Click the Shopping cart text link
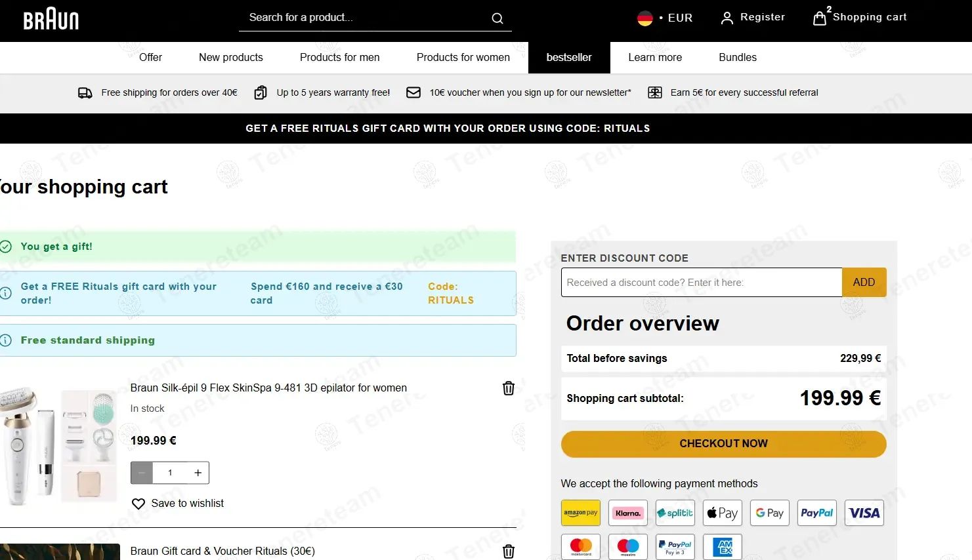972x560 pixels. point(870,17)
